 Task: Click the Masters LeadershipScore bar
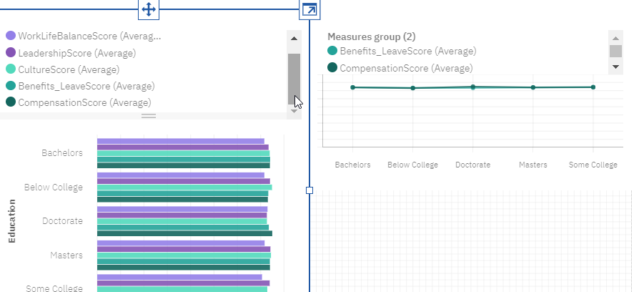pos(184,249)
